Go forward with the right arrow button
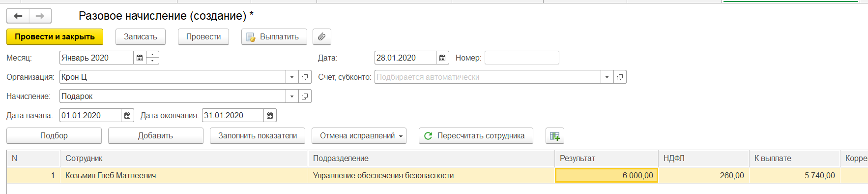The height and width of the screenshot is (194, 868). coord(40,16)
